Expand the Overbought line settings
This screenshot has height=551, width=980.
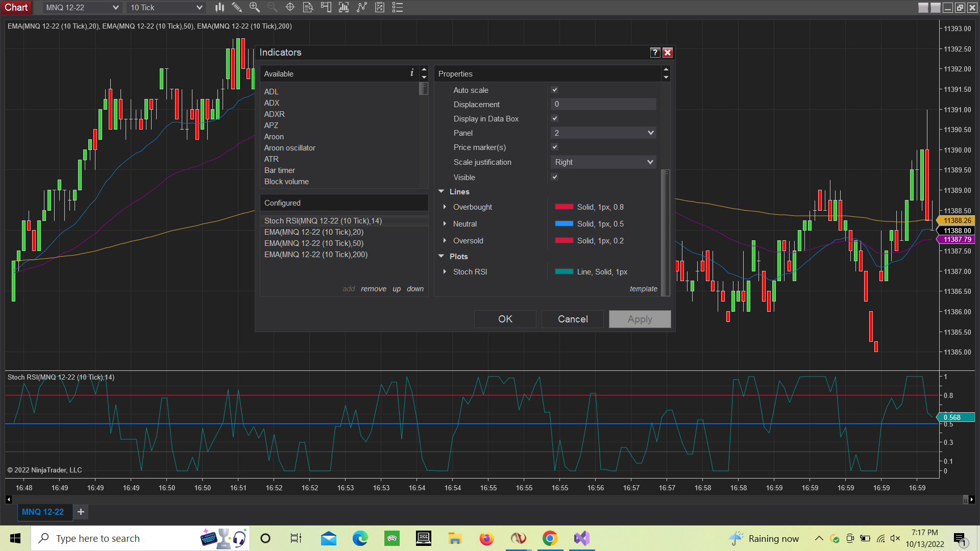(x=445, y=207)
